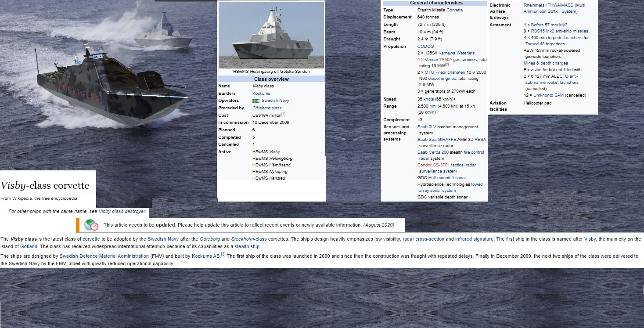Click HSwMS Härnösand in the Active list

point(271,165)
